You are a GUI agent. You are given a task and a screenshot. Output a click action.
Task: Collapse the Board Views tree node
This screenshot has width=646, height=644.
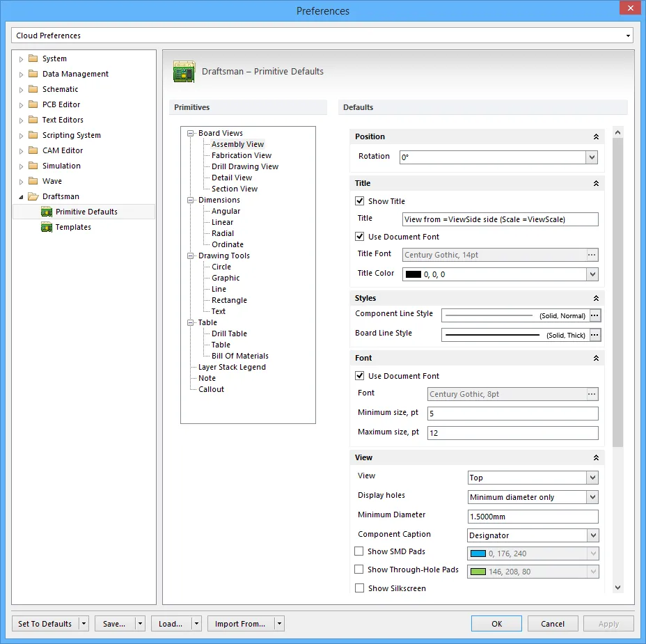(190, 133)
